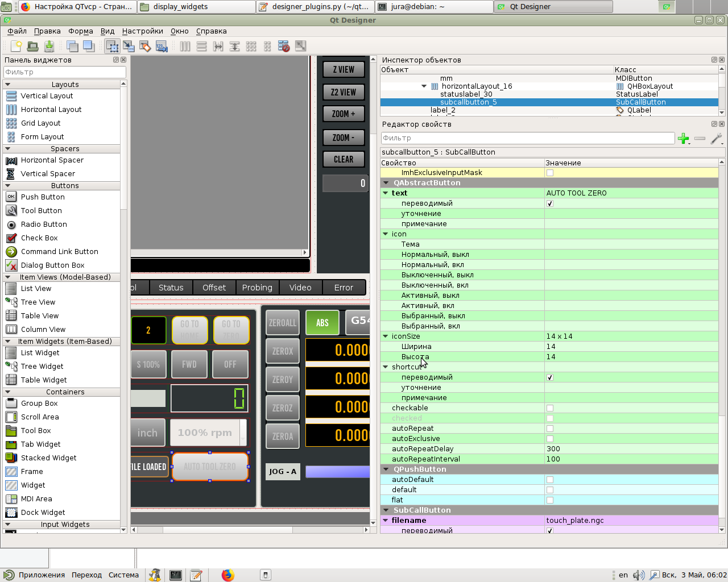Save the current form with toolbar icon
The image size is (728, 582).
click(49, 46)
